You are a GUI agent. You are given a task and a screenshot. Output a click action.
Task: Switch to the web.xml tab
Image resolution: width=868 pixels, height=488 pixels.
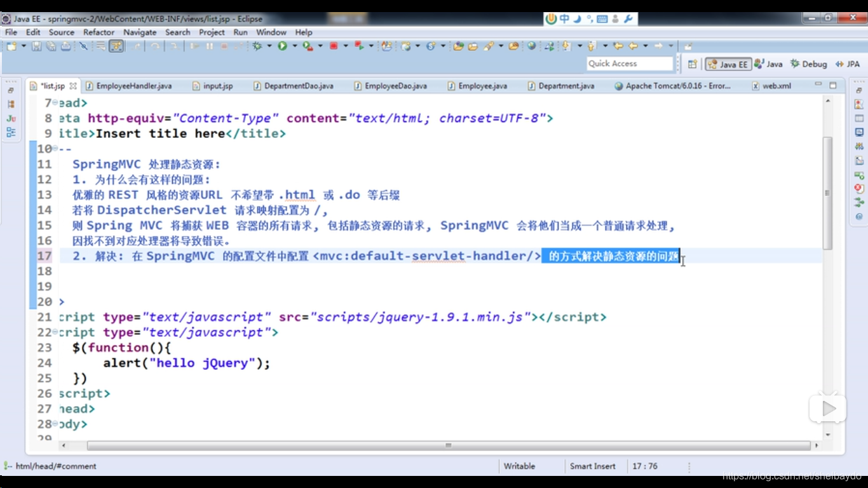tap(771, 86)
